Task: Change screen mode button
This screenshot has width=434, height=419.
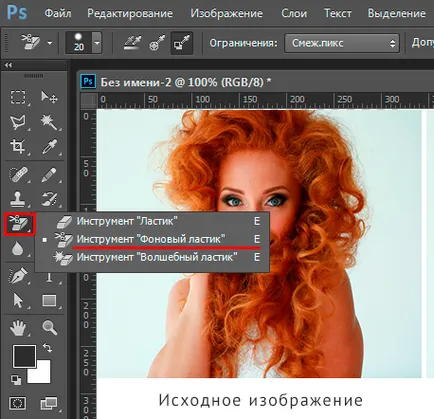Action: (49, 404)
